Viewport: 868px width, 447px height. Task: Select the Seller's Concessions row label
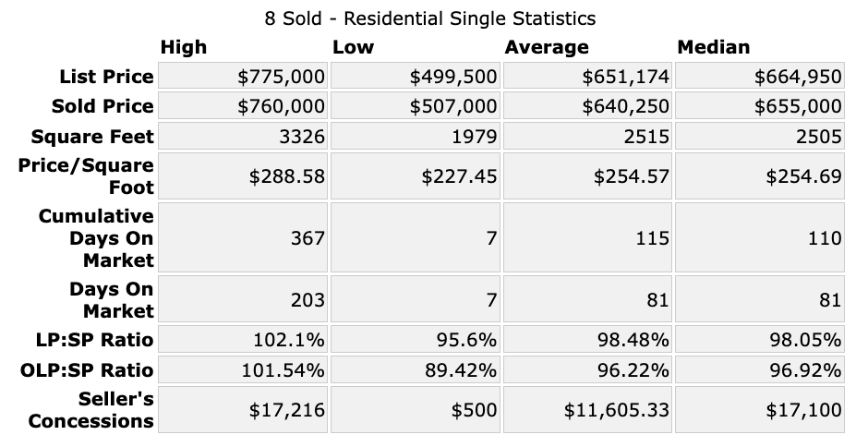coord(90,410)
